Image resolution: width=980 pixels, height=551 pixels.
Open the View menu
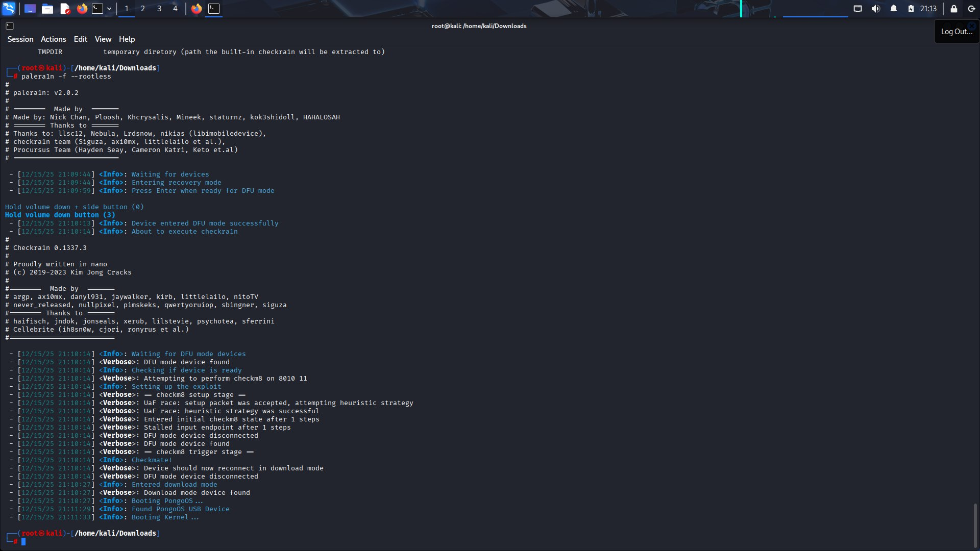click(x=103, y=39)
